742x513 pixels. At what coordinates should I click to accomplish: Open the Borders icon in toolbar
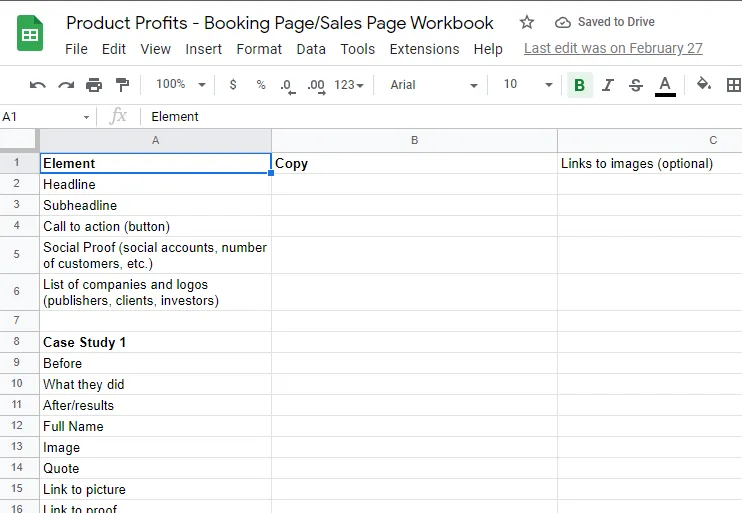coord(734,85)
